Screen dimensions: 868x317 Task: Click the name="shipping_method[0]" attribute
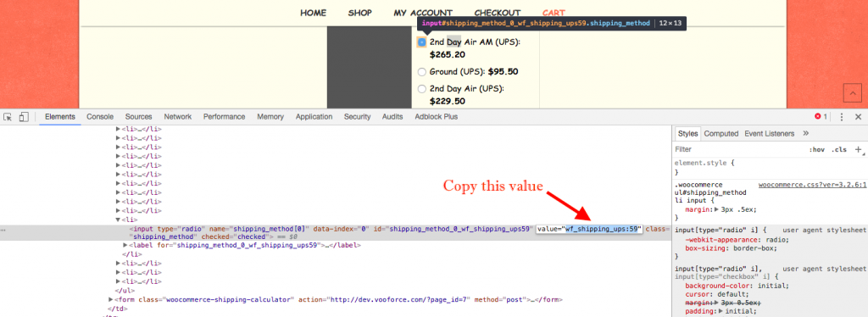point(259,229)
